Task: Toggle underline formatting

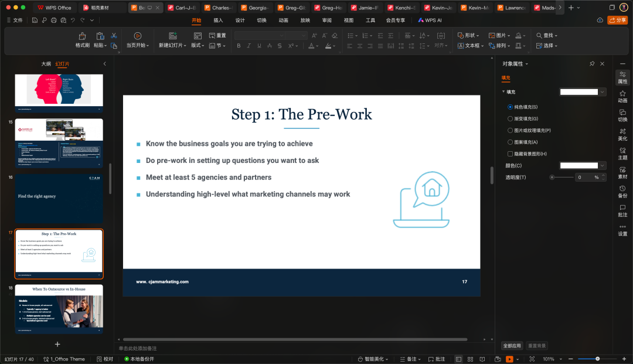Action: [x=259, y=46]
